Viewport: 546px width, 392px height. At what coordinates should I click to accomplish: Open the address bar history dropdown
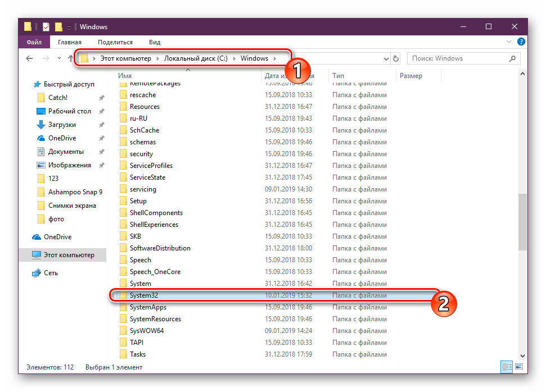386,59
